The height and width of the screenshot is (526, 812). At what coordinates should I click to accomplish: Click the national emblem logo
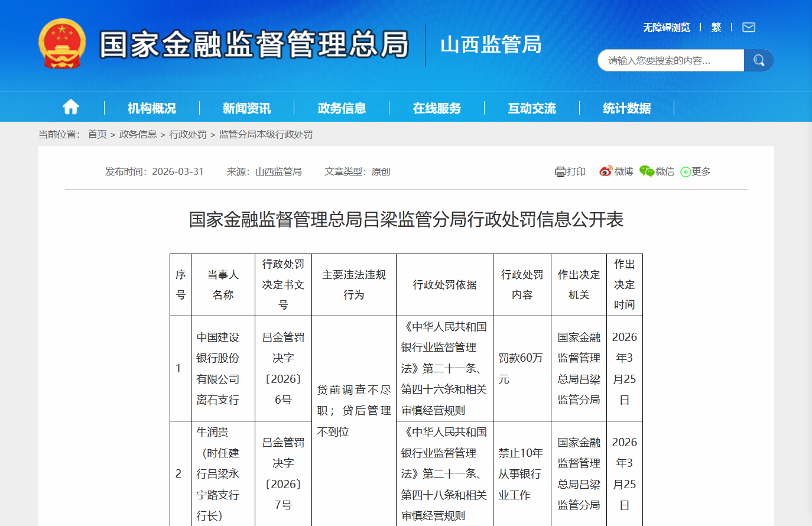pyautogui.click(x=62, y=44)
